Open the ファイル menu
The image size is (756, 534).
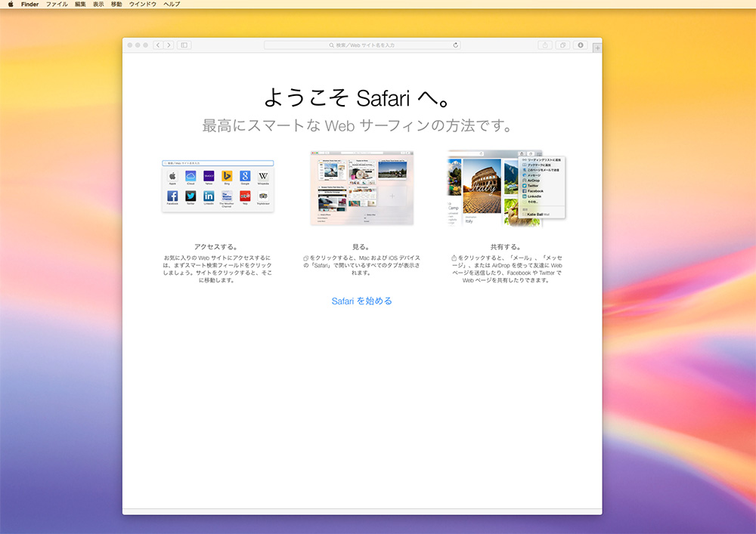click(57, 4)
